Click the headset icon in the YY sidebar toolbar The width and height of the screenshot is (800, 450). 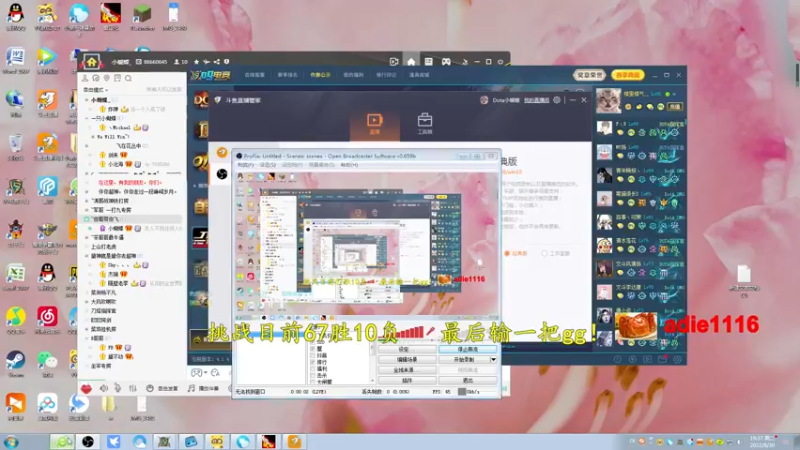(96, 78)
